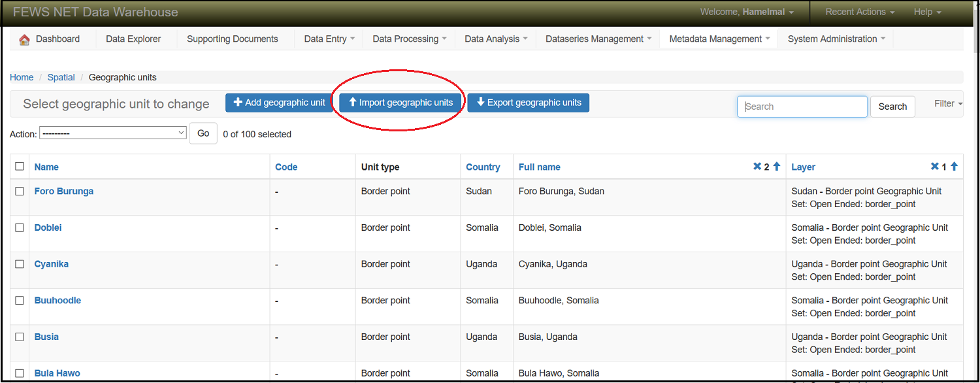Tick the checkbox for Busia
Screen dimensions: 980x383
(x=20, y=337)
